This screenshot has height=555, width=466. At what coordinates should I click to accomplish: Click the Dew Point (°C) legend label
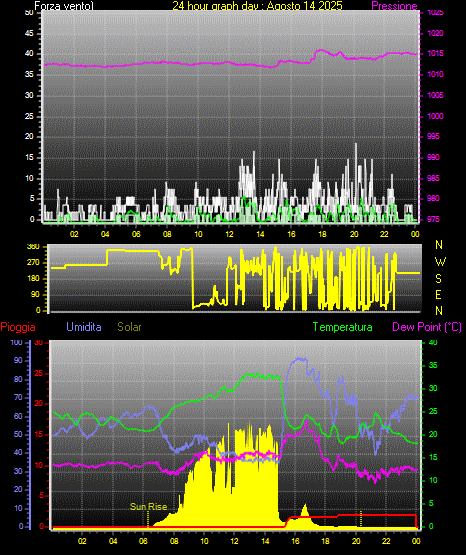[427, 327]
